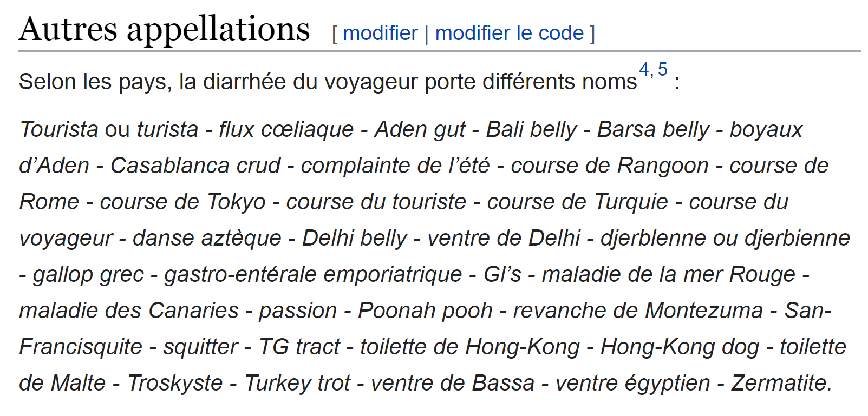Open the "modifier le code" link

click(x=510, y=33)
